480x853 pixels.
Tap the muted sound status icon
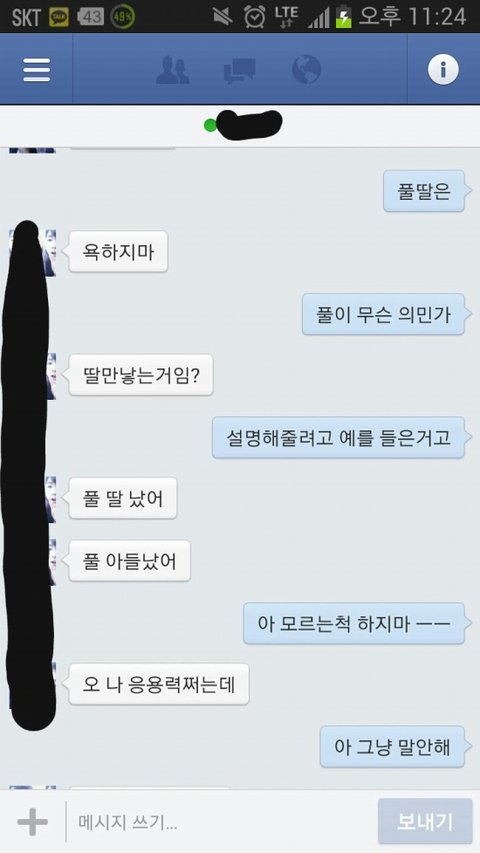click(x=223, y=17)
